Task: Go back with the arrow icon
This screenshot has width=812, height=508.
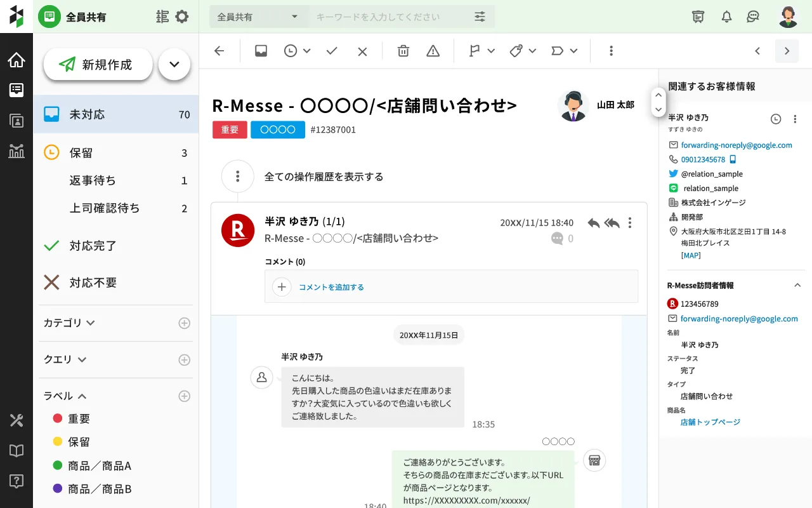Action: tap(219, 51)
